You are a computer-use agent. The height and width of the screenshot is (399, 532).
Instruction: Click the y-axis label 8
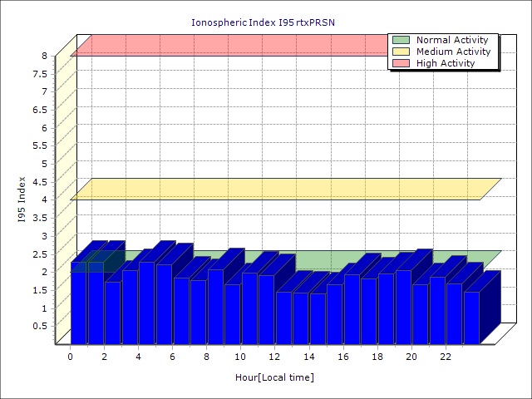(44, 56)
